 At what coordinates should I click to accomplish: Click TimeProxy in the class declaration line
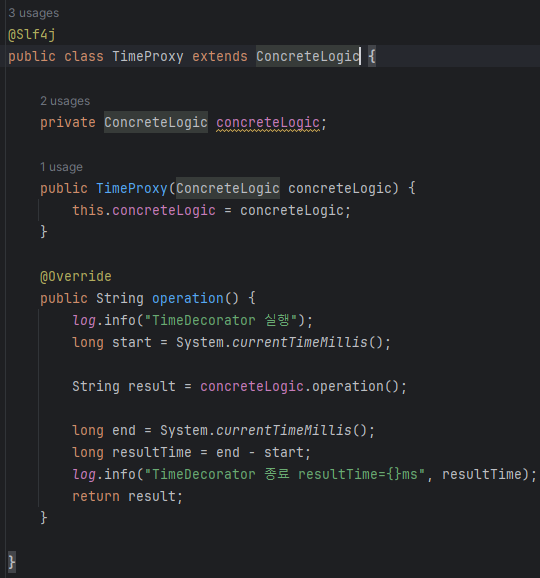147,56
